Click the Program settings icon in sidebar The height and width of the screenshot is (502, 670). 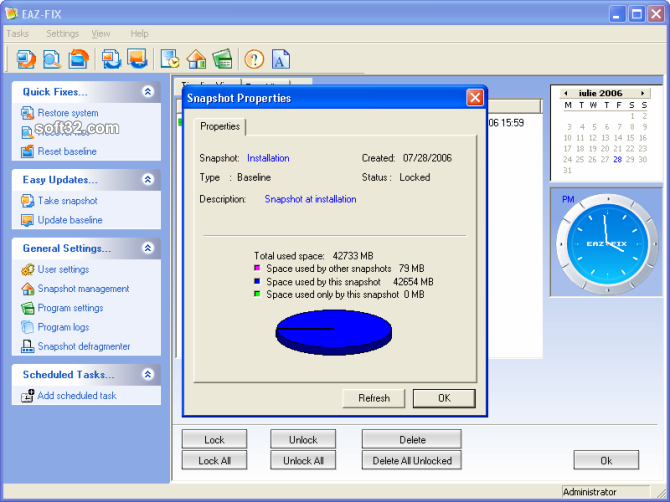click(x=27, y=308)
